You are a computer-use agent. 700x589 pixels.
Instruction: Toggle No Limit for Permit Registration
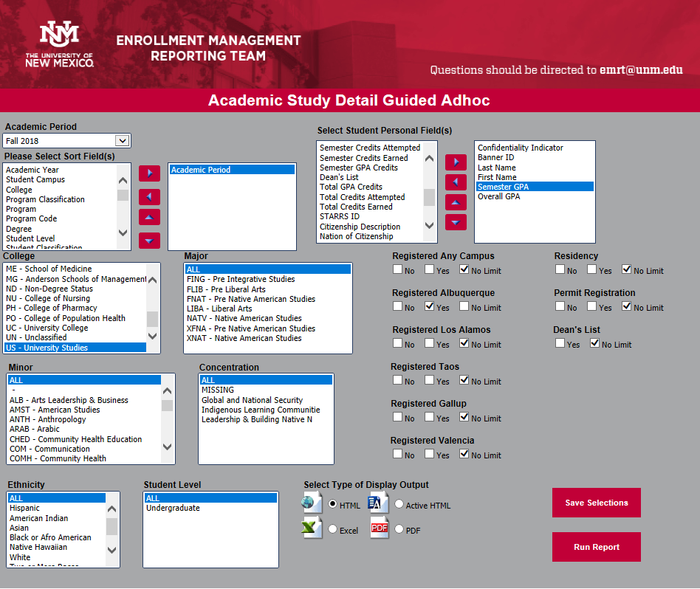[627, 306]
